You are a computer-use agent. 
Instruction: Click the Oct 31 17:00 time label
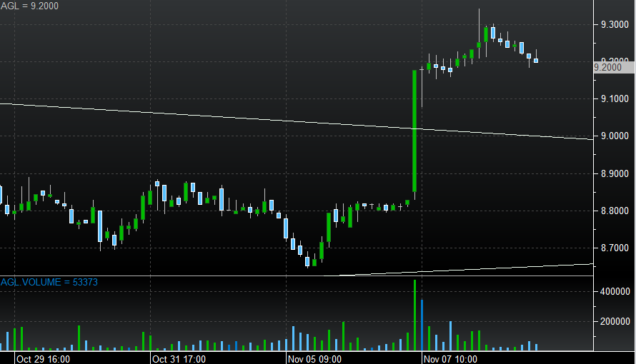click(179, 358)
